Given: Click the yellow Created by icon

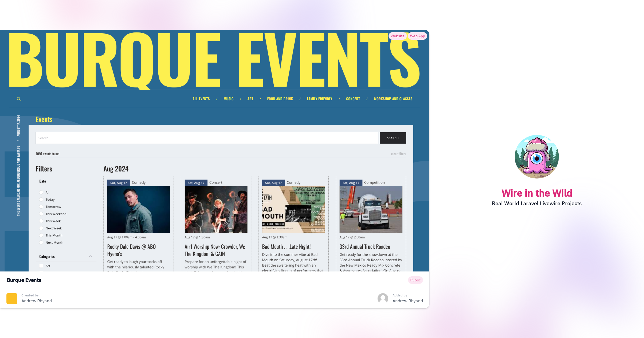Looking at the screenshot, I should (12, 298).
